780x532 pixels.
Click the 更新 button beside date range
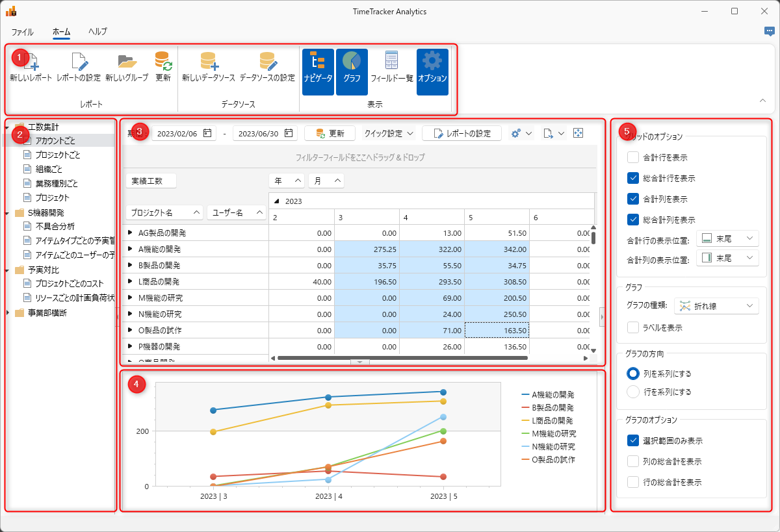click(330, 133)
